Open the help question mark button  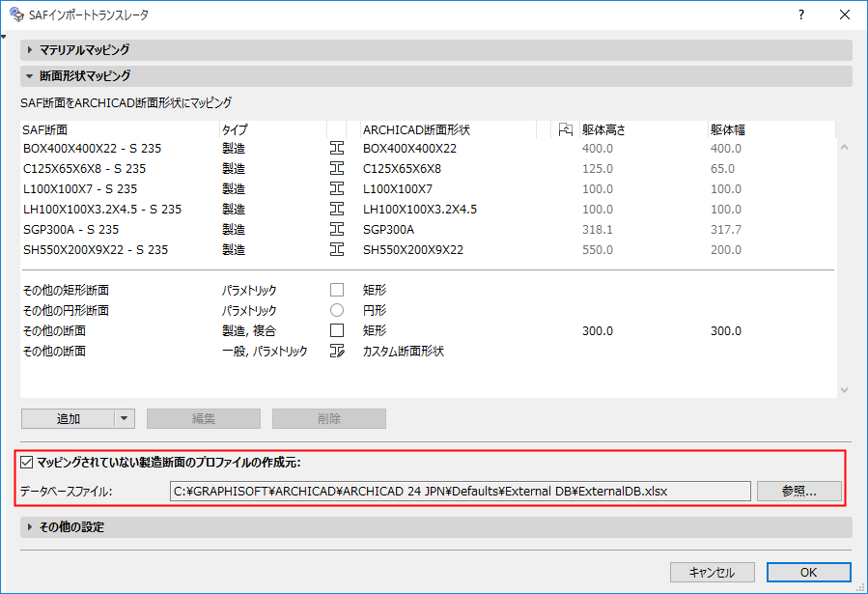tap(801, 14)
